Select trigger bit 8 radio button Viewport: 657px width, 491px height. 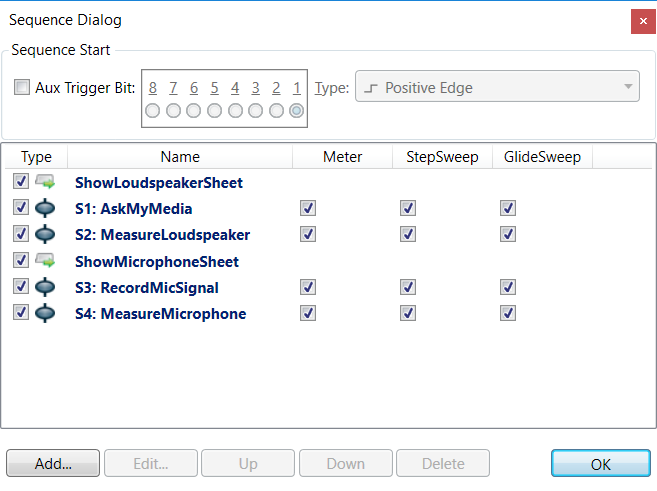(x=153, y=110)
